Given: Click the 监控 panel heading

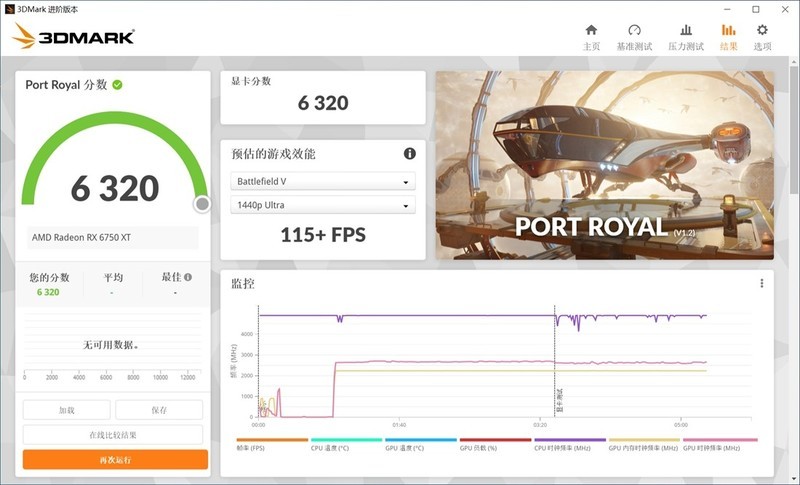Looking at the screenshot, I should click(243, 284).
